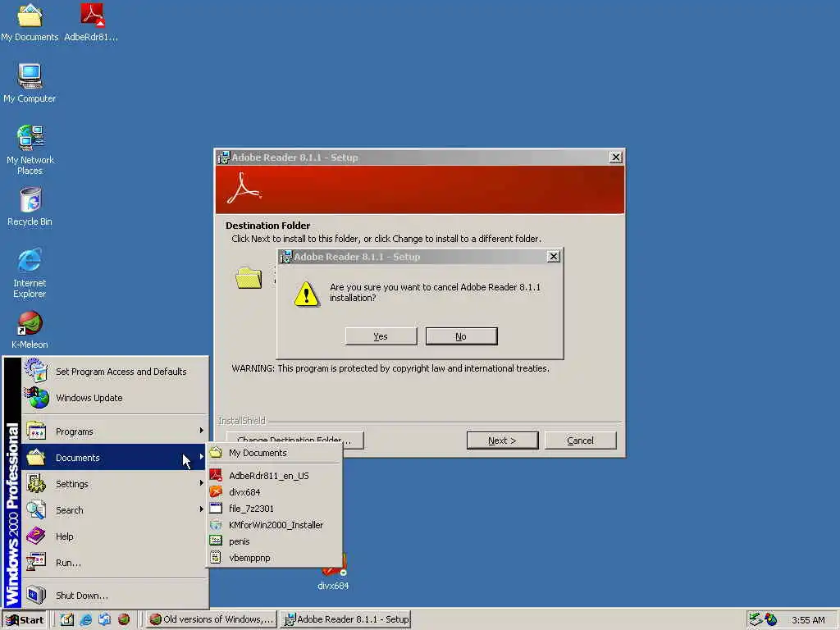Open recent item file_7z2301

pos(274,509)
